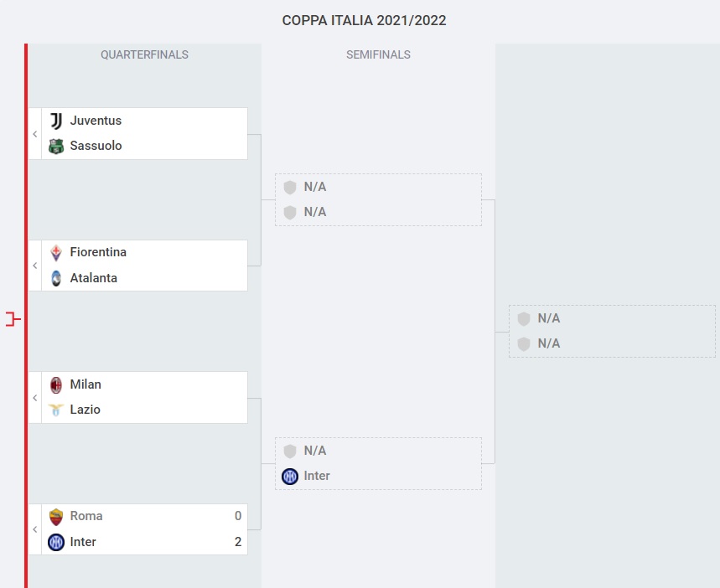Screen dimensions: 720x588
Task: Click Inter crest in Roma quarterfinal
Action: tap(56, 542)
